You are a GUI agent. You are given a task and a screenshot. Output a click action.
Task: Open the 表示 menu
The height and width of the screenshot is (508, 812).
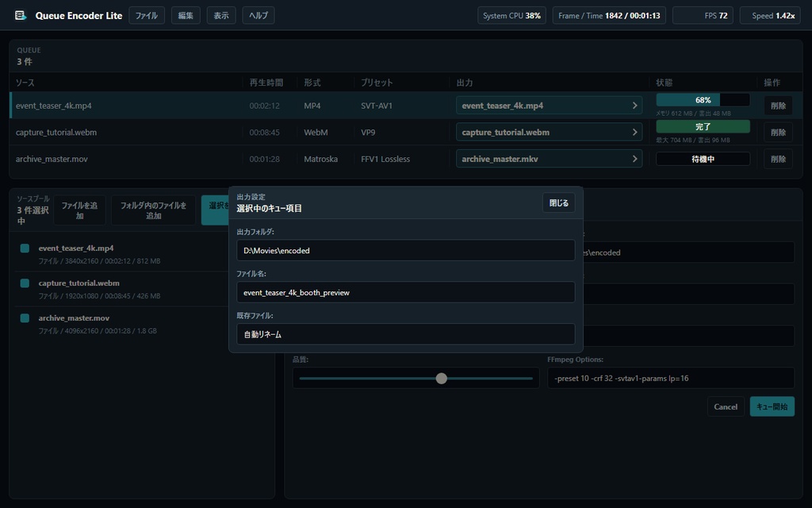point(221,16)
